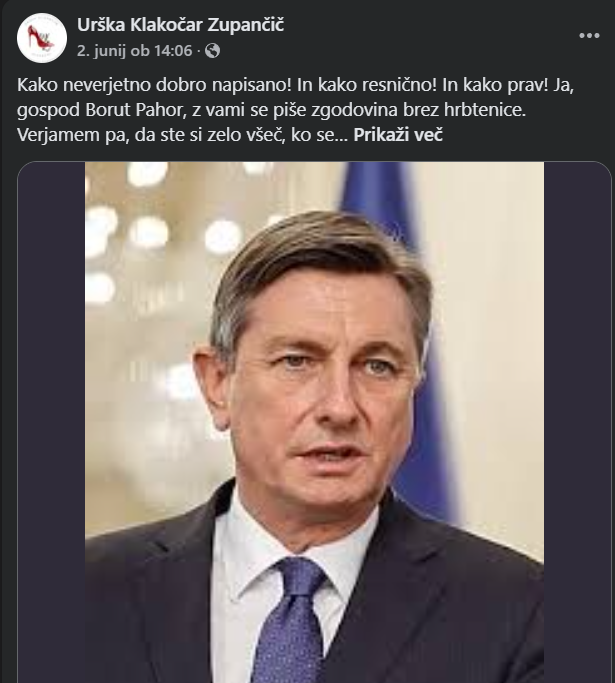Visit Urška Klakočar Zupančič's profile name link
Image resolution: width=615 pixels, height=683 pixels.
(x=180, y=25)
